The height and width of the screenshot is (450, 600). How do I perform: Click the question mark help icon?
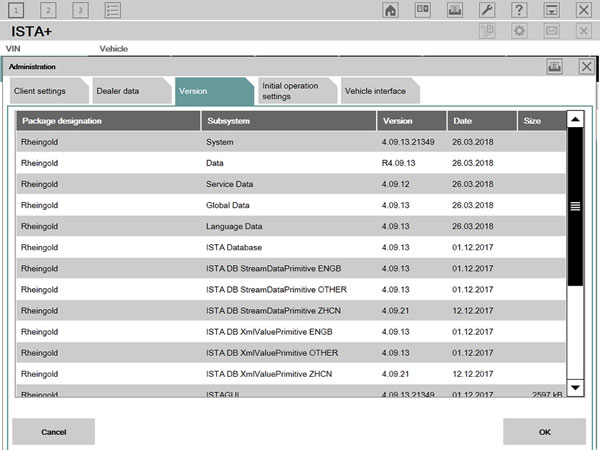518,10
